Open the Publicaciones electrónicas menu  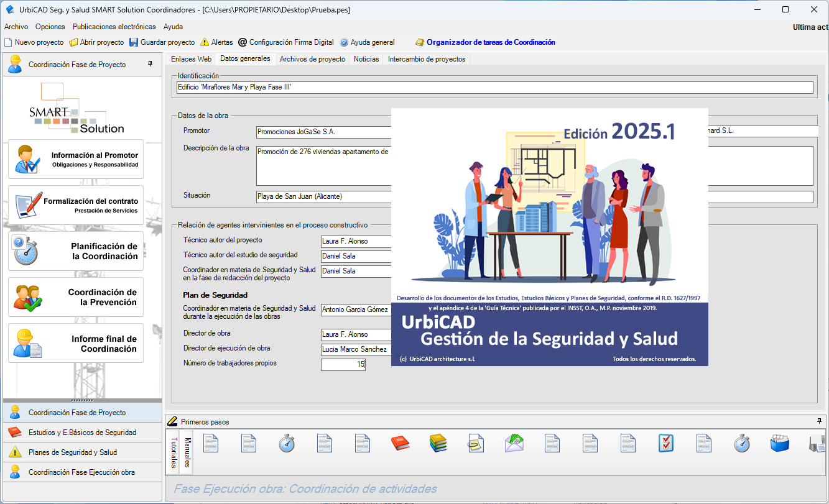(114, 27)
